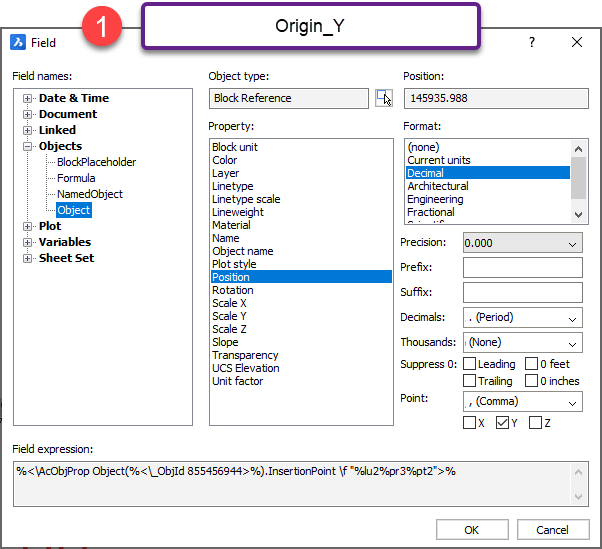Select the Scale X property
This screenshot has height=549, width=602.
(301, 303)
